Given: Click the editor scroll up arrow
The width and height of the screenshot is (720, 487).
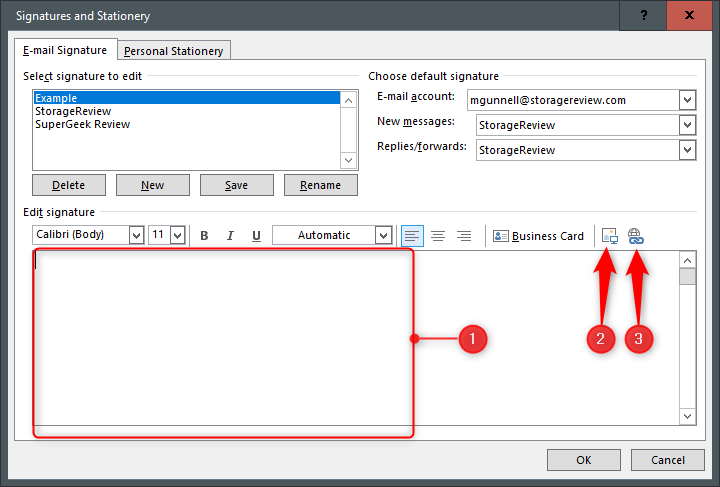Looking at the screenshot, I should tap(687, 261).
